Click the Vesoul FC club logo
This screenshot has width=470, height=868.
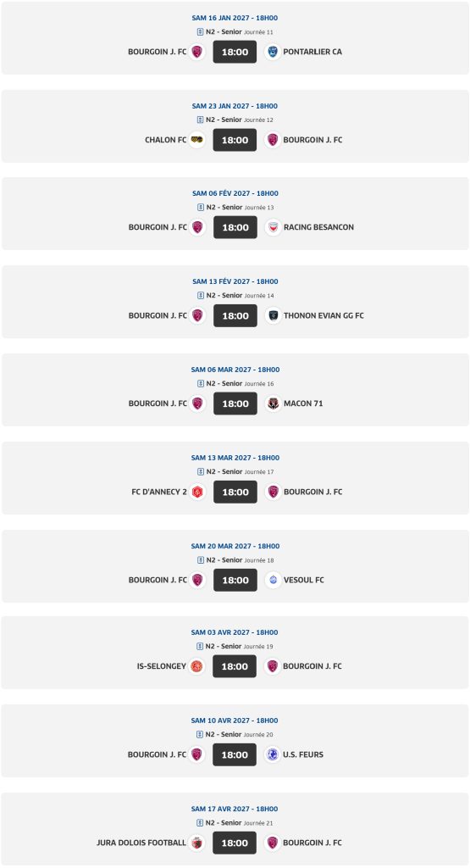pos(274,580)
